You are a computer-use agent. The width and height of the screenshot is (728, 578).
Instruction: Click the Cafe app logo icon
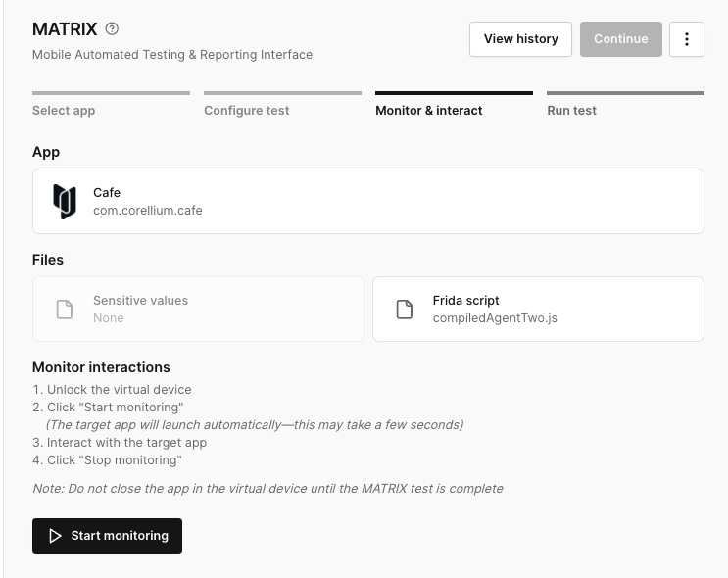tap(65, 202)
